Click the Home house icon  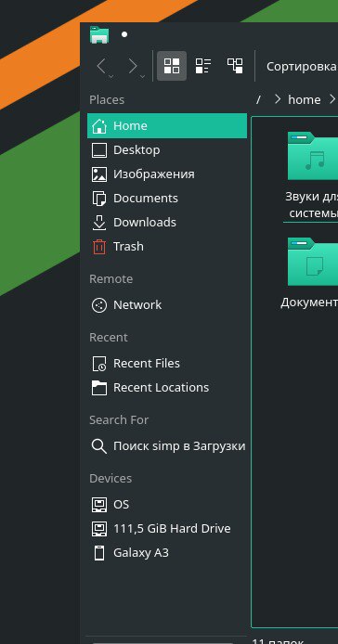(x=99, y=126)
